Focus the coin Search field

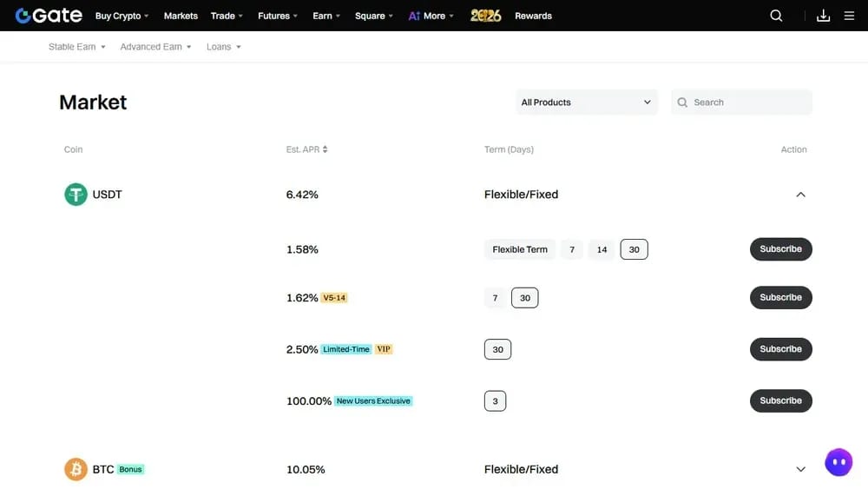(741, 102)
